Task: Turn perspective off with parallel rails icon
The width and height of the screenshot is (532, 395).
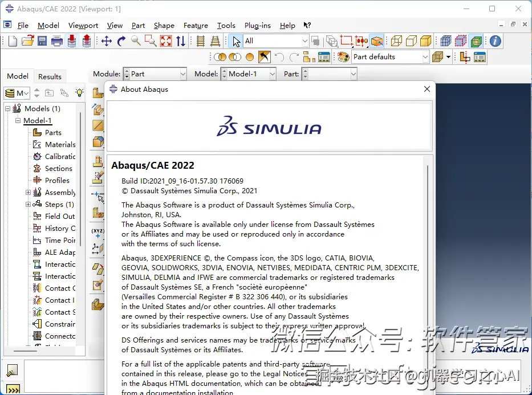Action: [x=201, y=41]
